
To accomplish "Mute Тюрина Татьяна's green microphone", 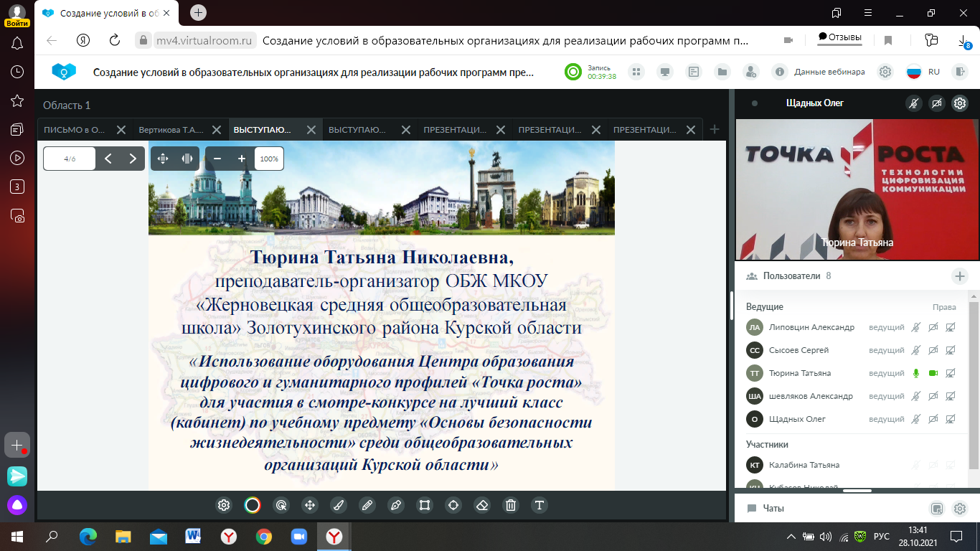I will coord(915,373).
